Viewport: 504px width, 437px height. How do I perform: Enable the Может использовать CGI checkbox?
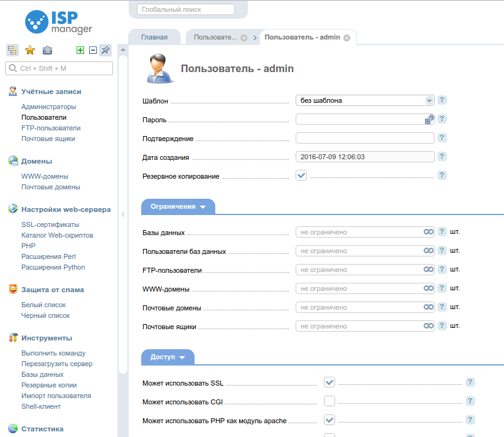pos(330,401)
